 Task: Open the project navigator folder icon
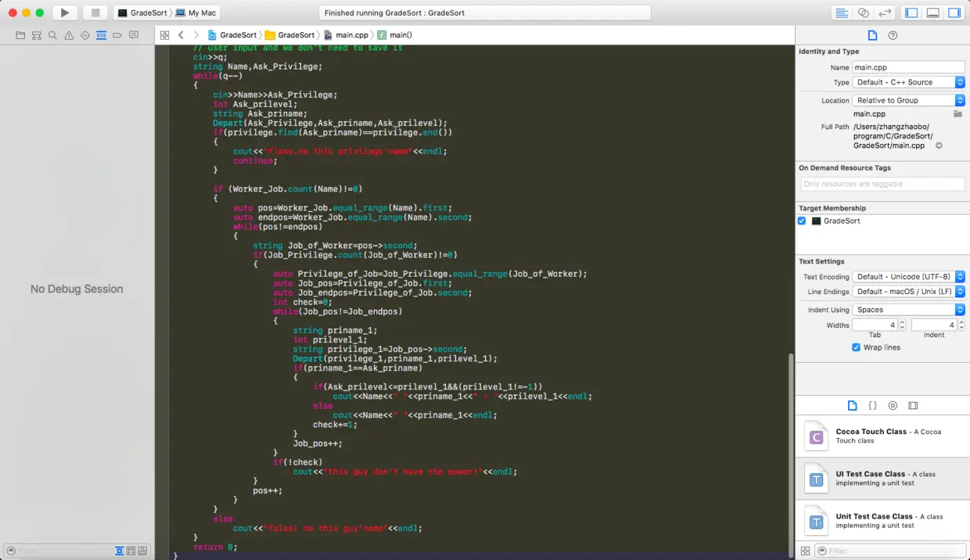point(20,35)
